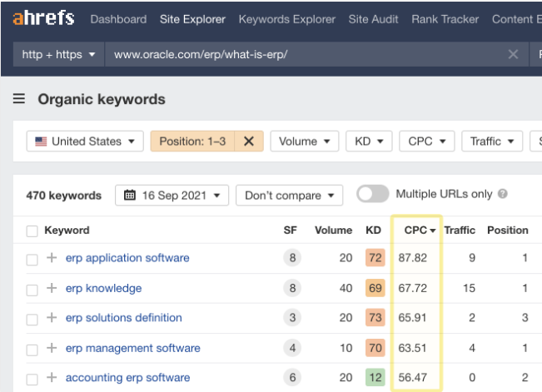Open the http + https protocol dropdown
The image size is (542, 392).
(x=58, y=54)
